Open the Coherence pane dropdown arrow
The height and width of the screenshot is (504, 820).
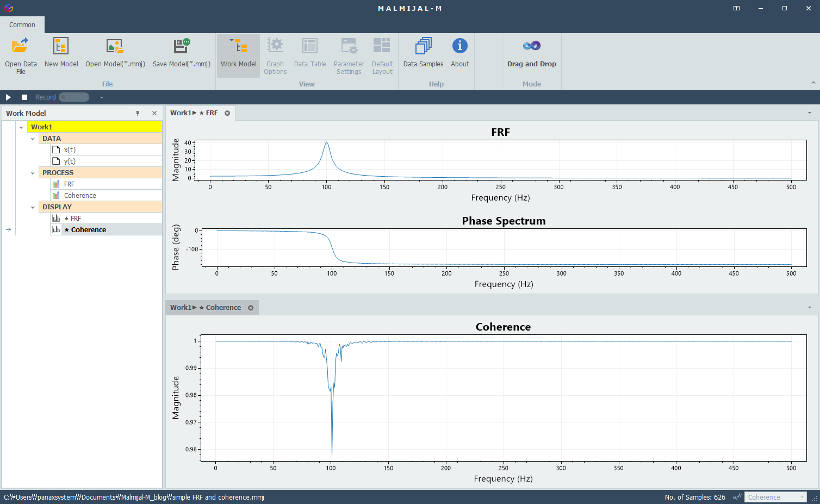810,308
